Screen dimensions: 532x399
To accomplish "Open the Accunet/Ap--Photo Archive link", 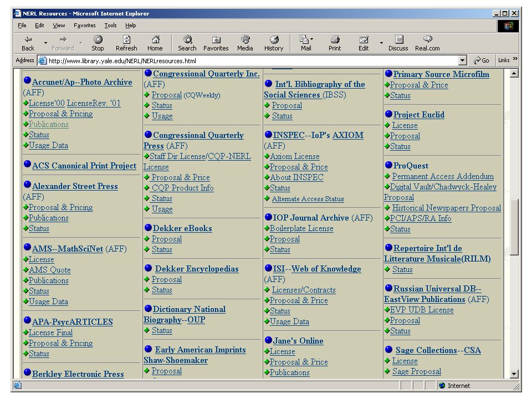I will [82, 82].
